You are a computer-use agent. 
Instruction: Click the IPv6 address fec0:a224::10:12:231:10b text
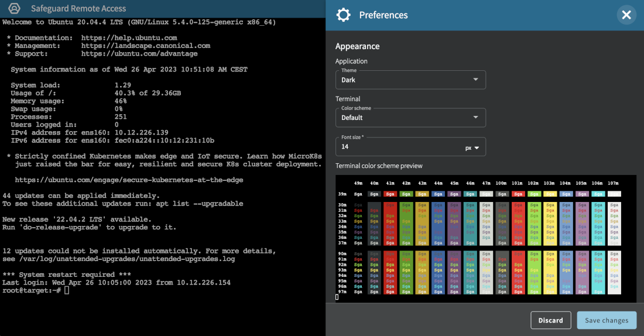tap(165, 140)
